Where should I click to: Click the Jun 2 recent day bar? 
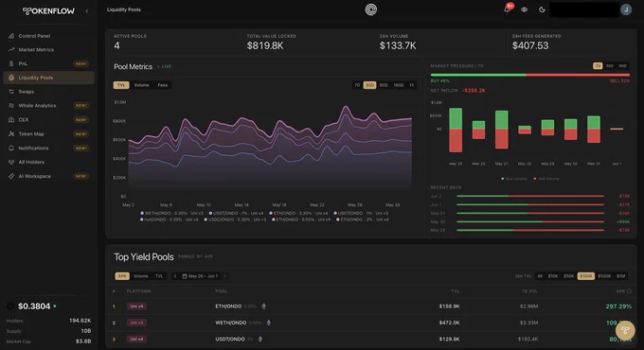tap(530, 196)
